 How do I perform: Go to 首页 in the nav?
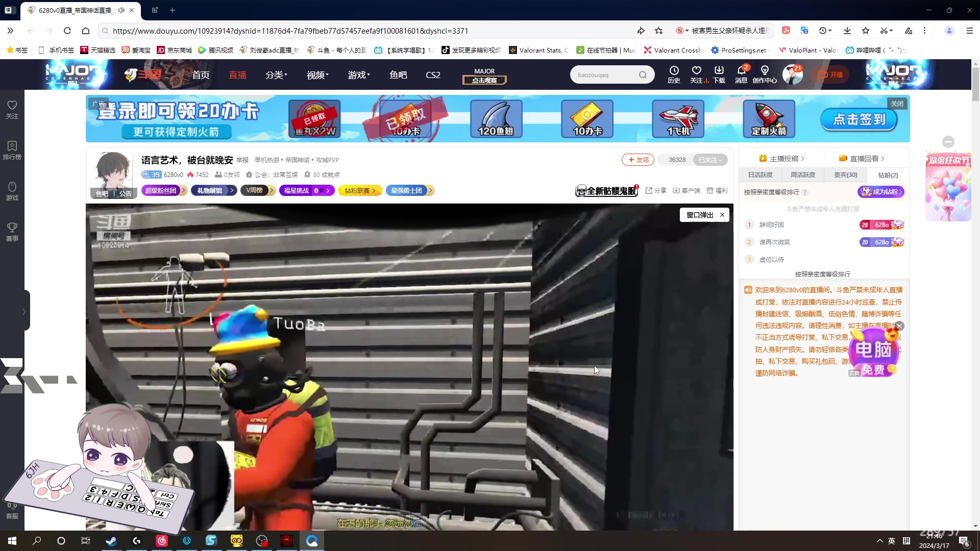pyautogui.click(x=201, y=75)
